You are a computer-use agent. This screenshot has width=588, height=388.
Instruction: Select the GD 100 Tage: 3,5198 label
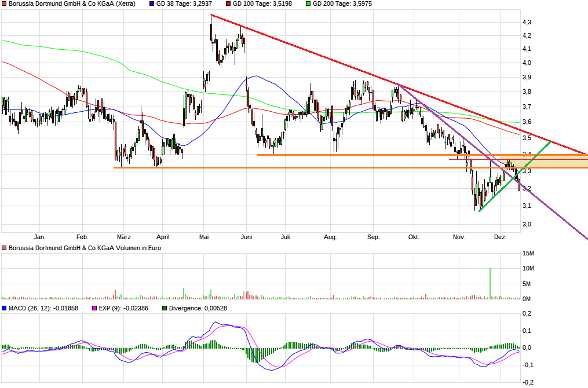click(x=262, y=3)
